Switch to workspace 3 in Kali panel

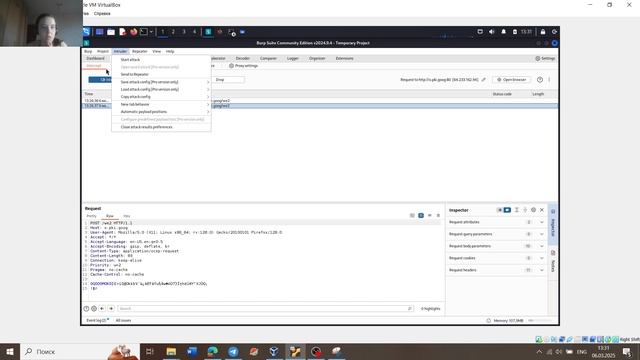point(184,31)
